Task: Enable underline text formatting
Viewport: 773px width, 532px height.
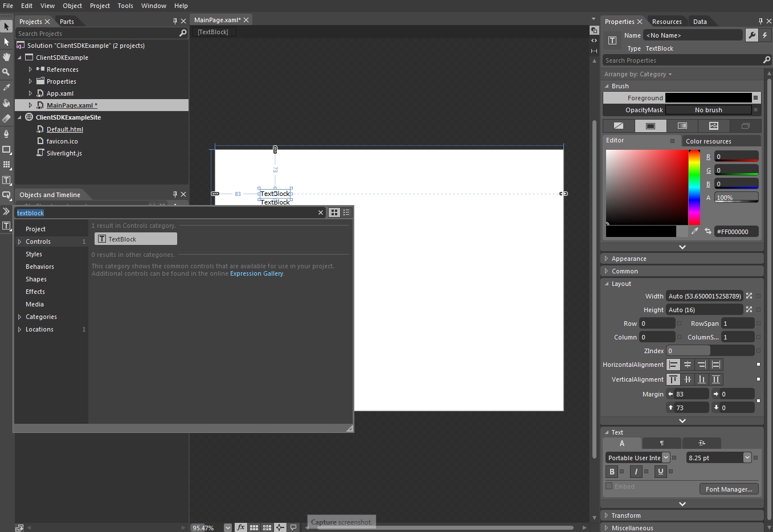Action: pos(660,472)
